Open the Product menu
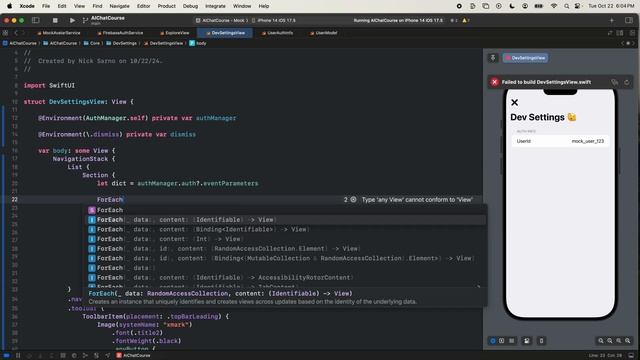 click(167, 6)
